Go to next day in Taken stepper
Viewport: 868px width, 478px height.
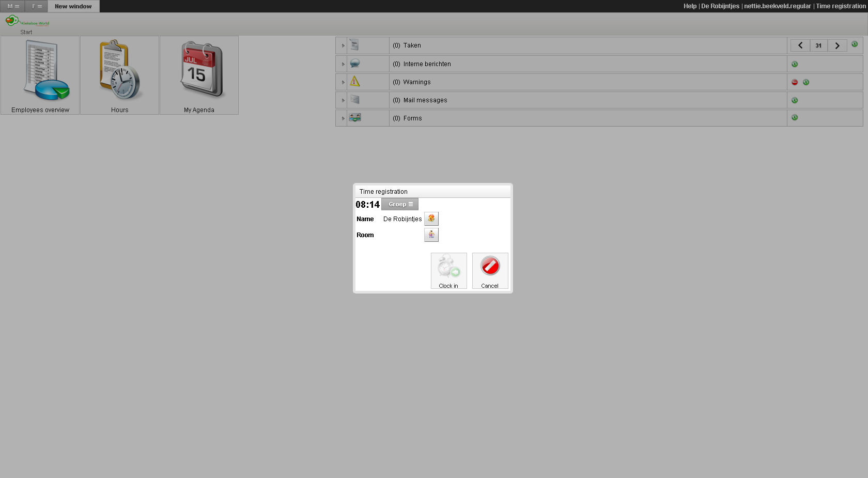[x=837, y=45]
